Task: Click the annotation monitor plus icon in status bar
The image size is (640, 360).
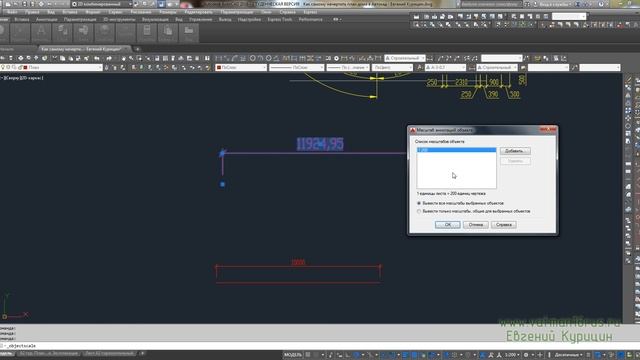Action: [540, 355]
